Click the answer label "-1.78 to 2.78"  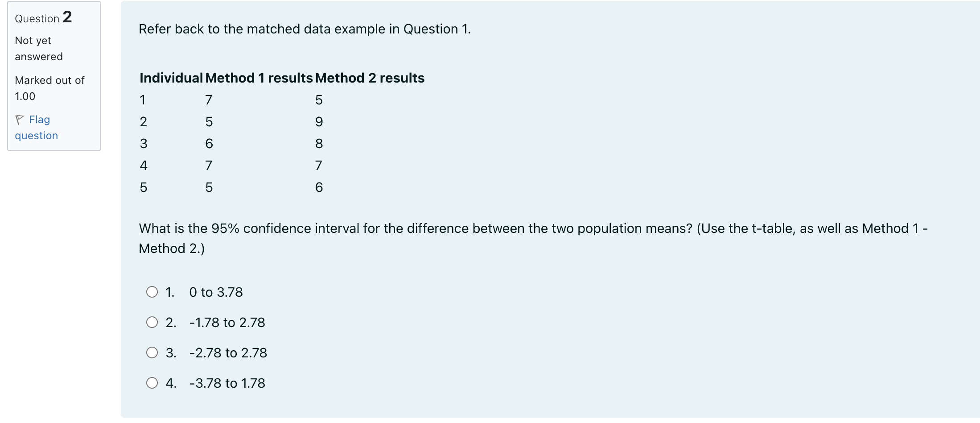pyautogui.click(x=227, y=322)
